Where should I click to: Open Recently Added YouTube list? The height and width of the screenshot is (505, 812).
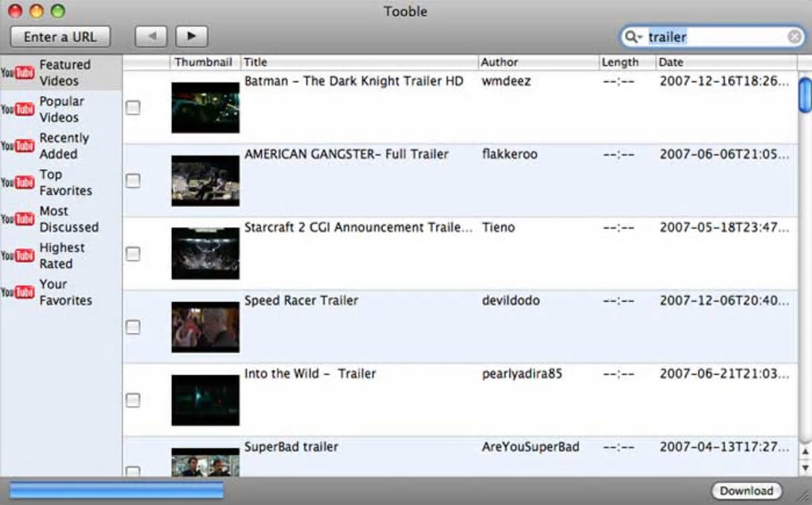pyautogui.click(x=61, y=146)
